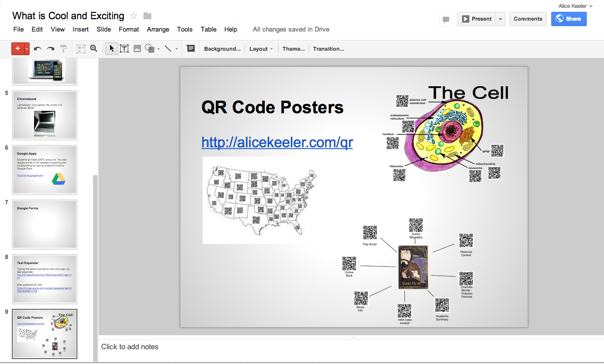Click the shape tool icon
604x364 pixels.
[149, 48]
